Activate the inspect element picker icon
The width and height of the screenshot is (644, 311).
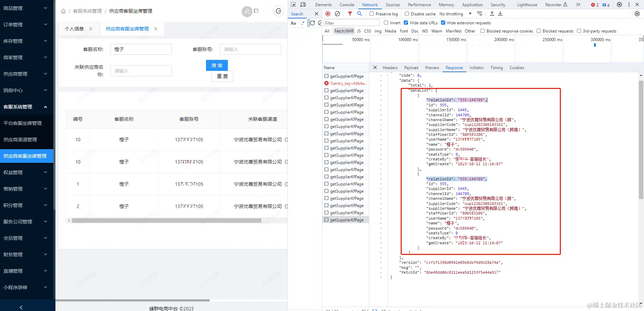(x=293, y=4)
